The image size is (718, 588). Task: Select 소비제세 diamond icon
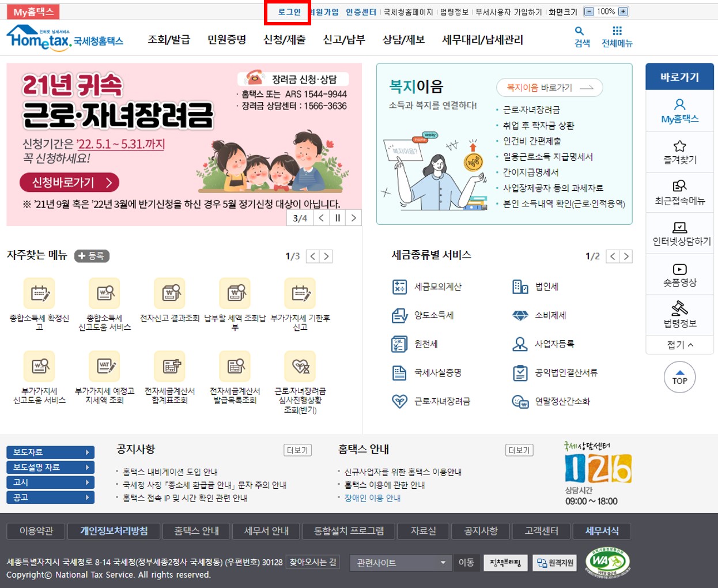point(520,315)
